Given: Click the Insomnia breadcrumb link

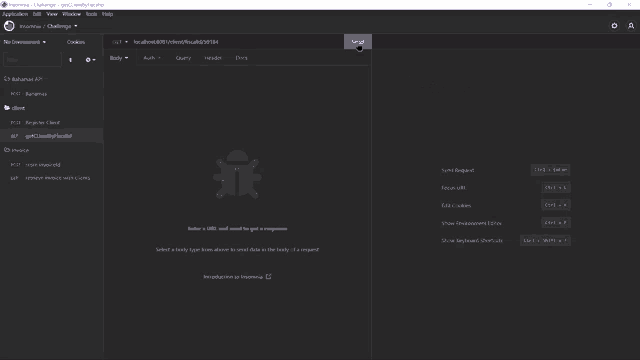Looking at the screenshot, I should coord(30,26).
